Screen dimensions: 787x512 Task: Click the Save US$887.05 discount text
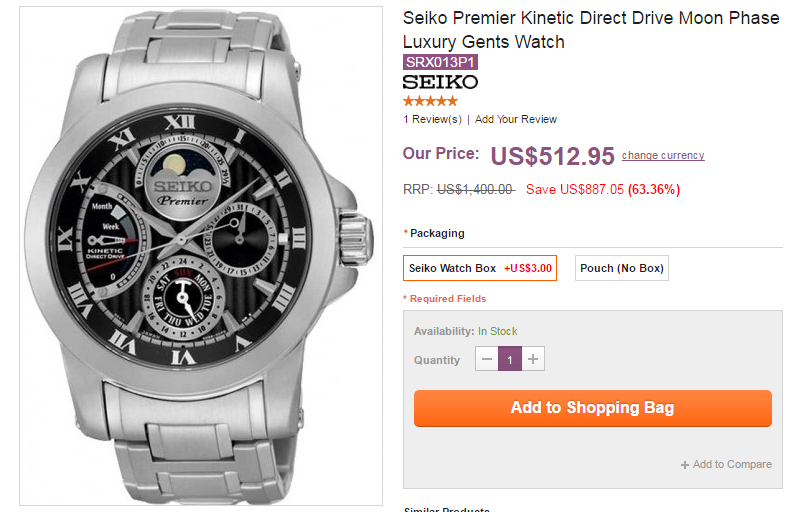[574, 189]
